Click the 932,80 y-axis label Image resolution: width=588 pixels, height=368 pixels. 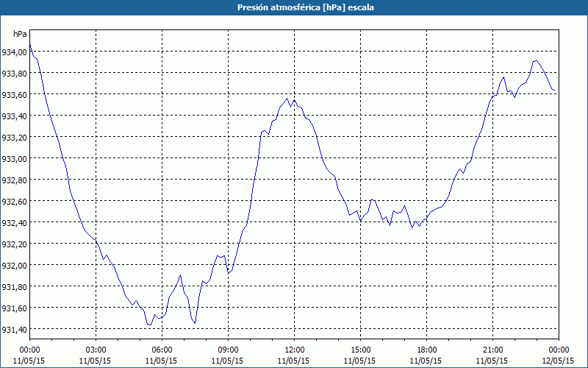tap(14, 180)
